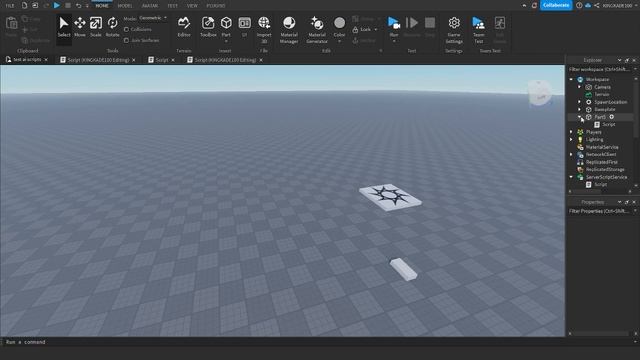Click the spawn decal part in viewport

[x=390, y=197]
